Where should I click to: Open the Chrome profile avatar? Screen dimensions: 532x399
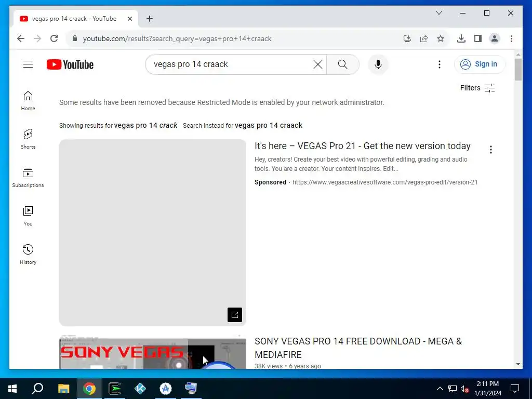tap(495, 38)
